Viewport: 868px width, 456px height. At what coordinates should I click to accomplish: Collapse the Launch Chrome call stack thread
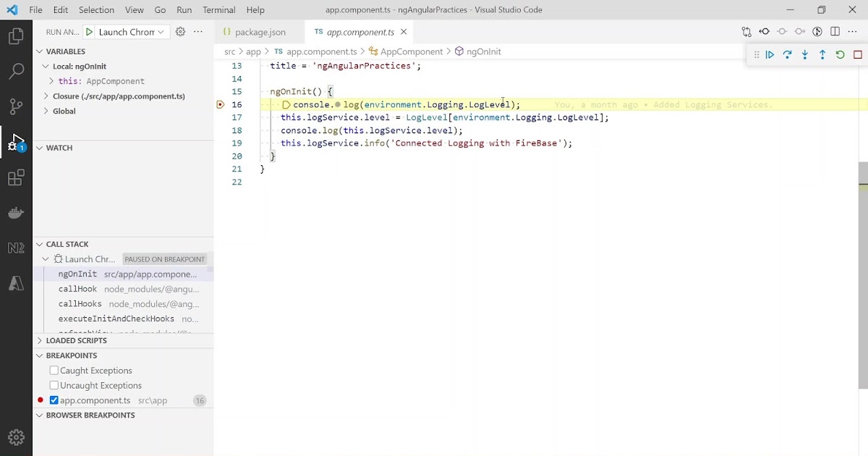pyautogui.click(x=46, y=259)
